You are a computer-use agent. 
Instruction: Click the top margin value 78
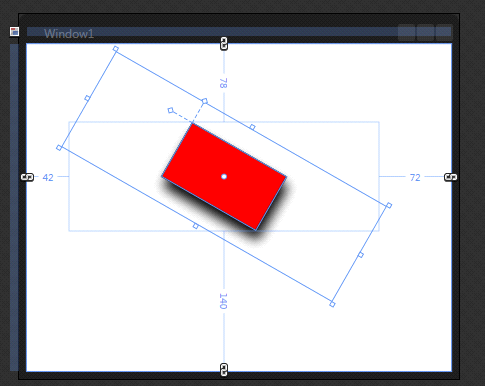click(x=223, y=83)
